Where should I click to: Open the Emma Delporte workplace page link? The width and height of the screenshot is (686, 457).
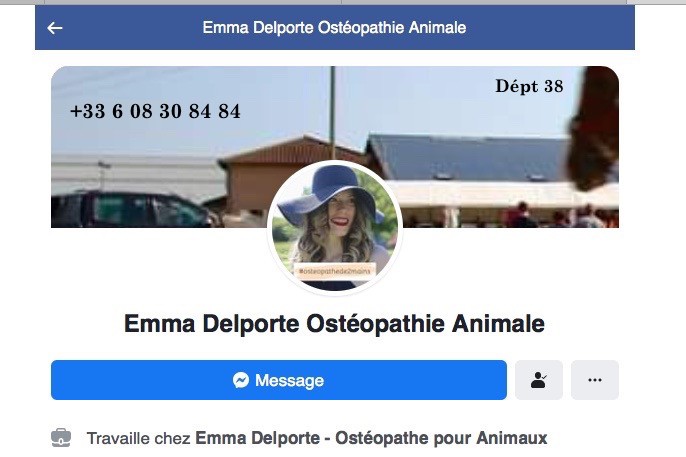(371, 438)
